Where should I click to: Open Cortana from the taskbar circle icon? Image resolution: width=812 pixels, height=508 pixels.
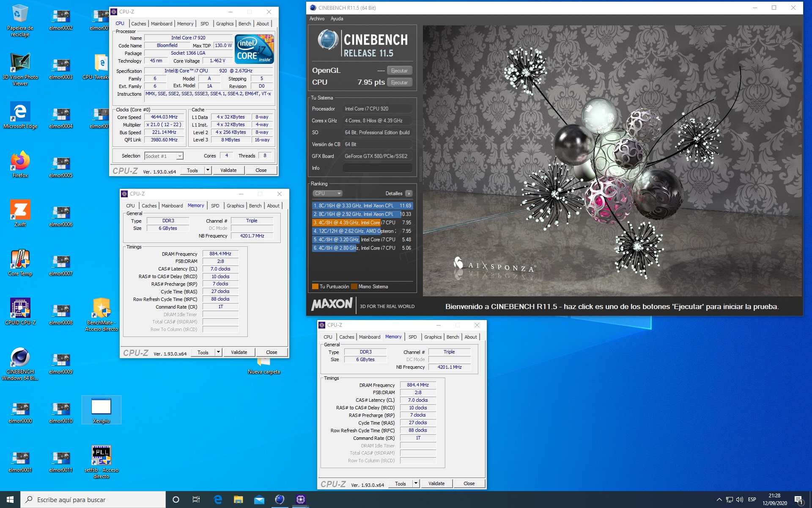tap(176, 500)
